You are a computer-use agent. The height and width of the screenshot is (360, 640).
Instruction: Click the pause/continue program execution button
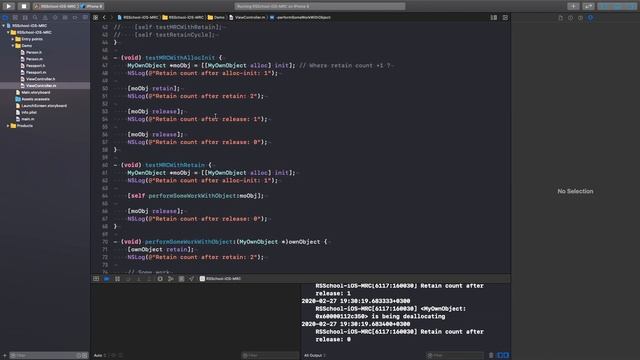coord(118,279)
